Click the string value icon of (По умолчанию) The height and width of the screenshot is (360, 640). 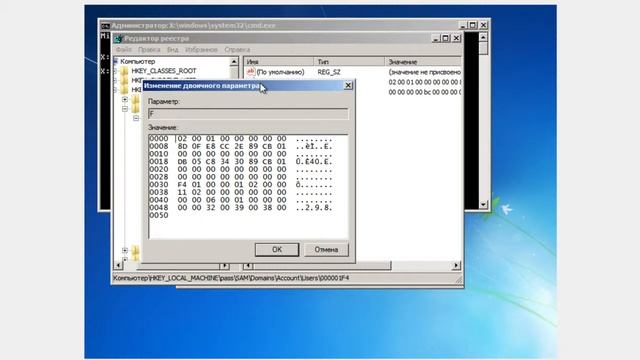click(x=251, y=72)
